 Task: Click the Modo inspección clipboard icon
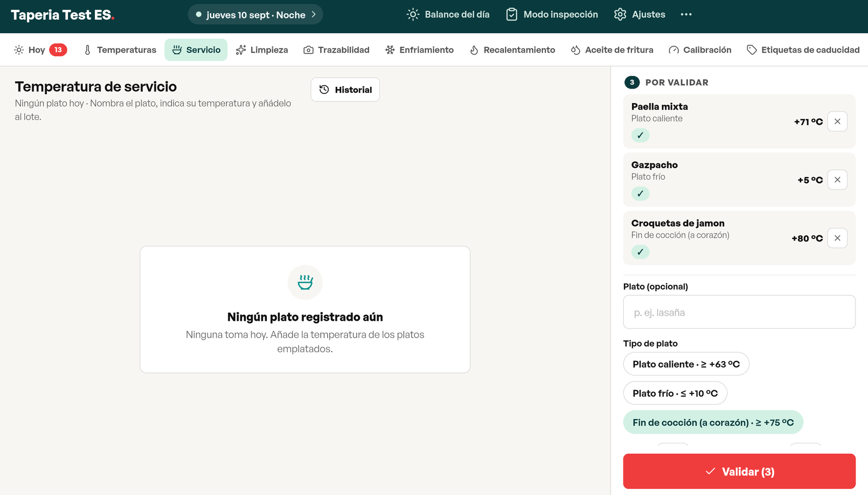tap(512, 15)
